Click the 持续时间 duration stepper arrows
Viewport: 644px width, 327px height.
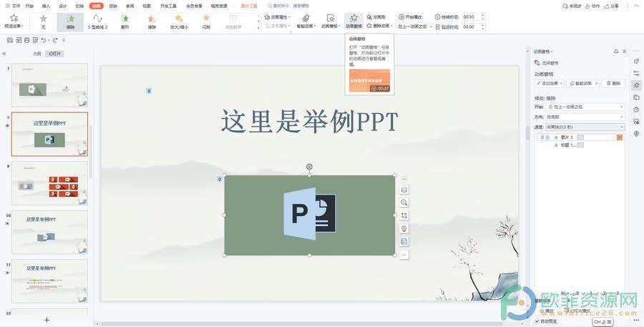tap(482, 17)
